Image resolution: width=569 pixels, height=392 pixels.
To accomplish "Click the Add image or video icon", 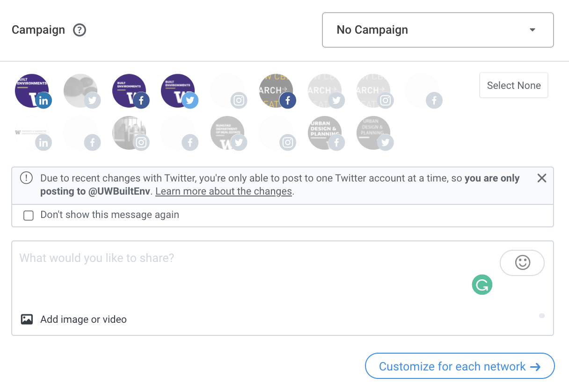I will pos(27,319).
